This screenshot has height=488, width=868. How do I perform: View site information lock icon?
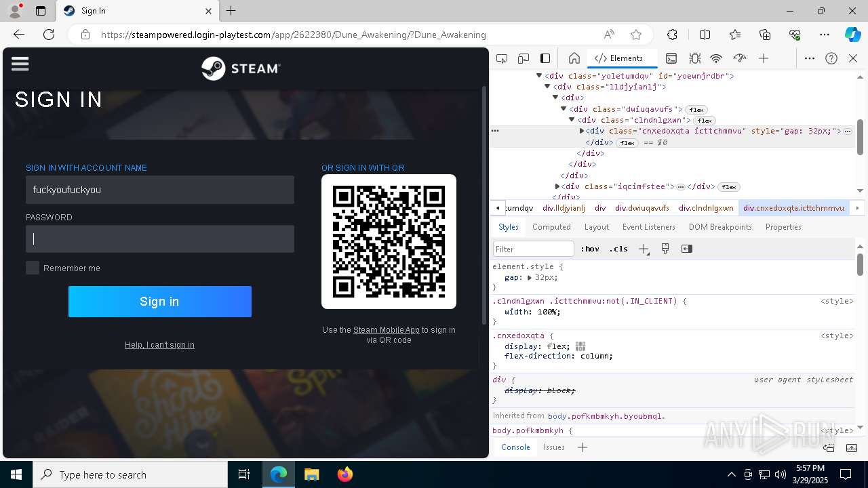(85, 35)
